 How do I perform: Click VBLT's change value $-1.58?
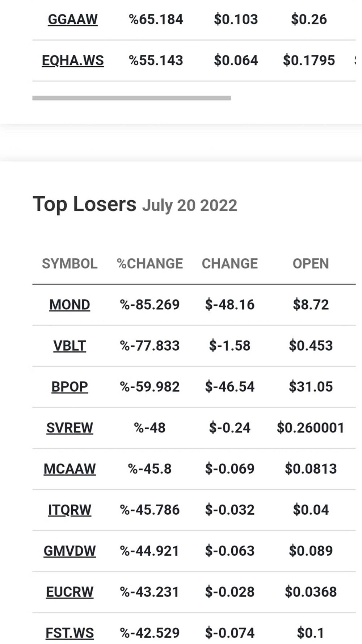(x=230, y=346)
